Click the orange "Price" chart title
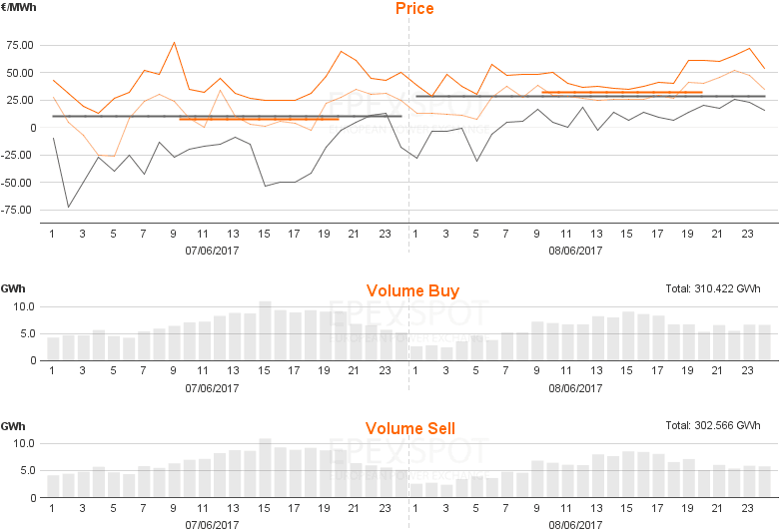779x532 pixels. 414,9
